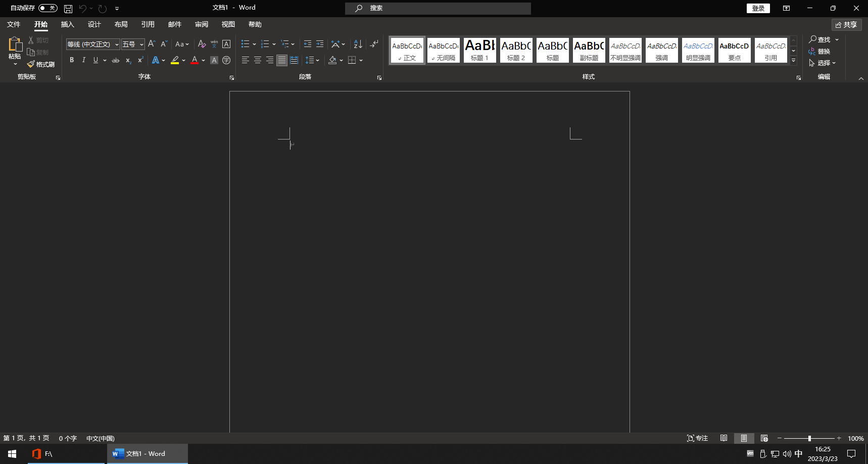
Task: Click the zoom slider in status bar
Action: click(809, 438)
